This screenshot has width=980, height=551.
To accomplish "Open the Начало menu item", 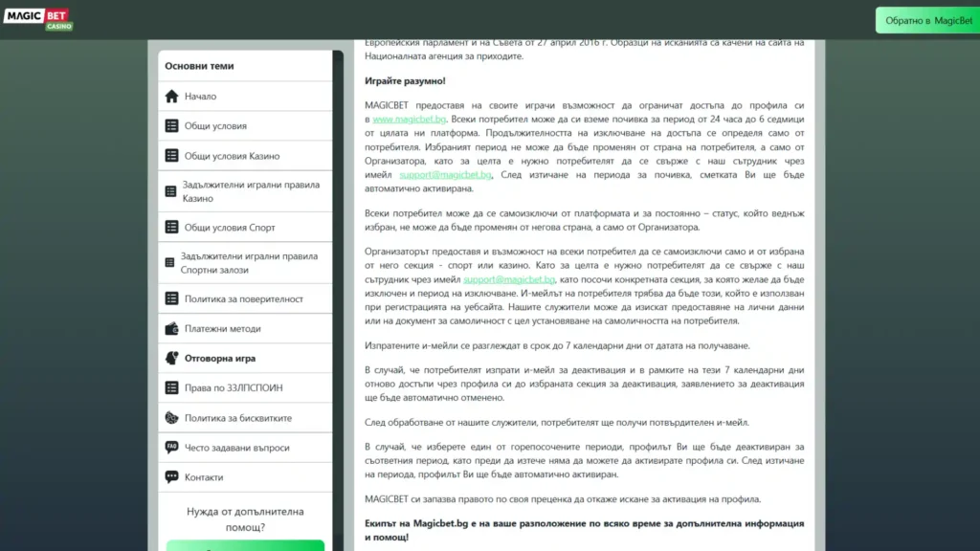I will [x=245, y=97].
